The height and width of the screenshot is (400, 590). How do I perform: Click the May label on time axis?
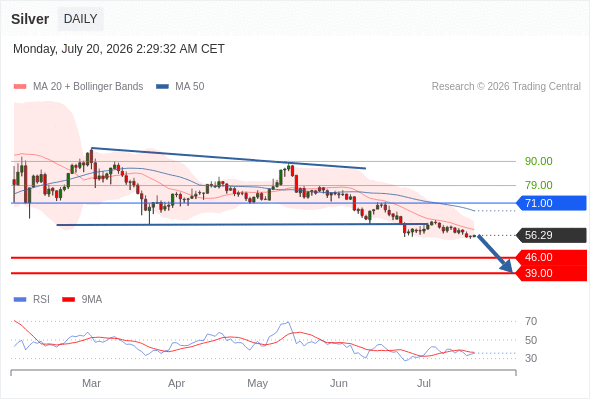coord(257,383)
